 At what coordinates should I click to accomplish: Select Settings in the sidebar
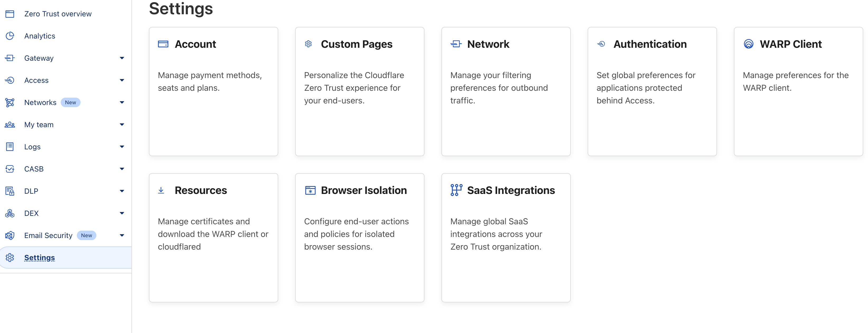click(x=39, y=258)
